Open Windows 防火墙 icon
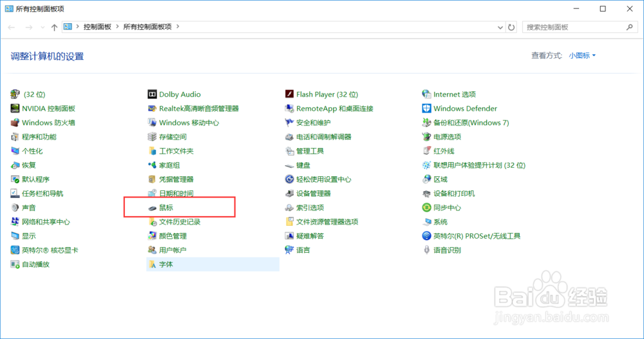This screenshot has width=644, height=339. pos(15,123)
